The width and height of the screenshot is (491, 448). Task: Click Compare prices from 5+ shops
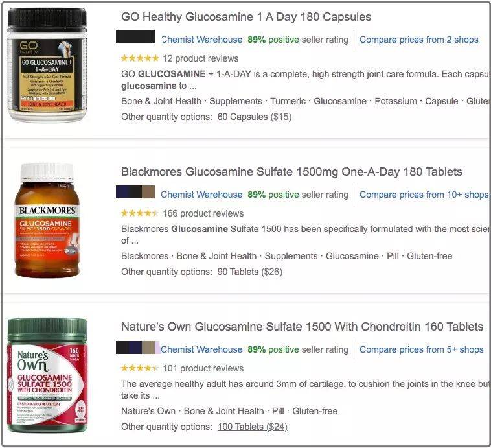point(422,349)
